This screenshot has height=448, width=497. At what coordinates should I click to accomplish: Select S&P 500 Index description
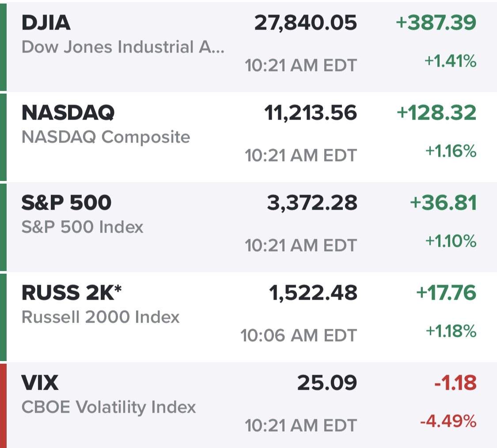(83, 227)
